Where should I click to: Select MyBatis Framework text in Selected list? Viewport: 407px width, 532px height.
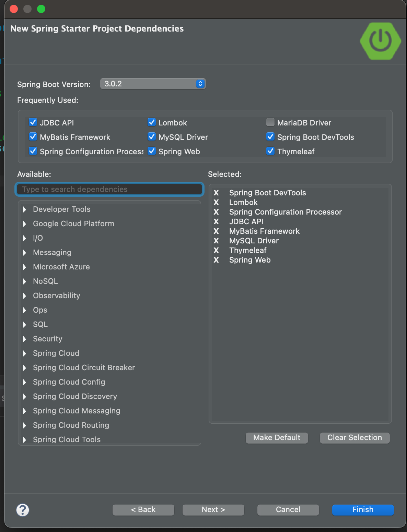click(264, 231)
